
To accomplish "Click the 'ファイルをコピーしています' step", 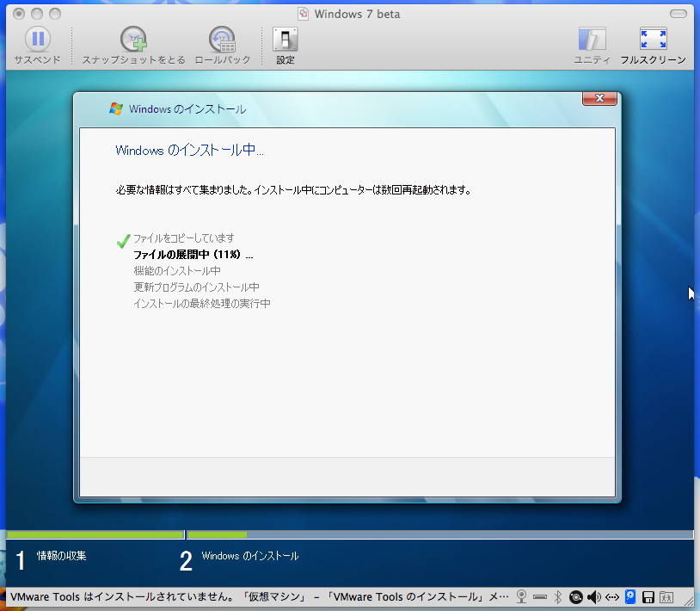I will coord(184,238).
